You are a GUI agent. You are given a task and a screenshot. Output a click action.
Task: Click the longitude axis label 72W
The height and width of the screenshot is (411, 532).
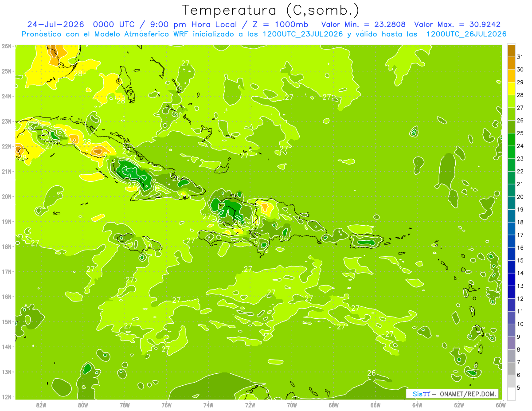(250, 405)
